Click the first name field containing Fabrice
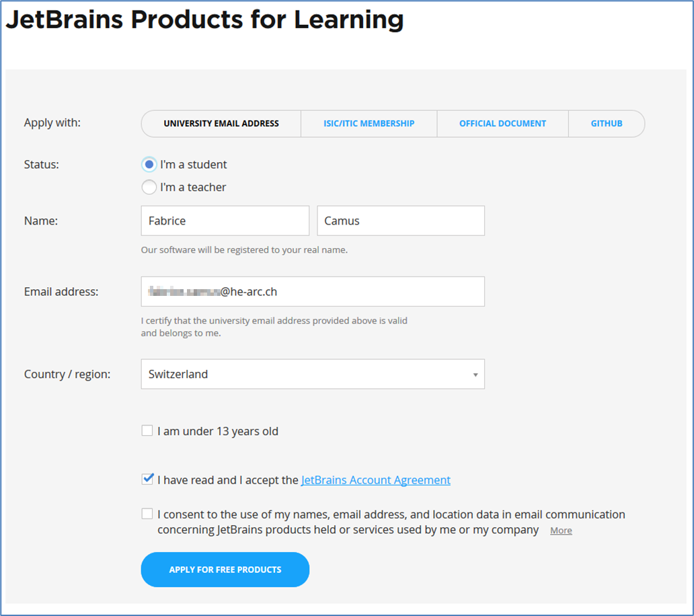The width and height of the screenshot is (694, 616). pos(225,221)
